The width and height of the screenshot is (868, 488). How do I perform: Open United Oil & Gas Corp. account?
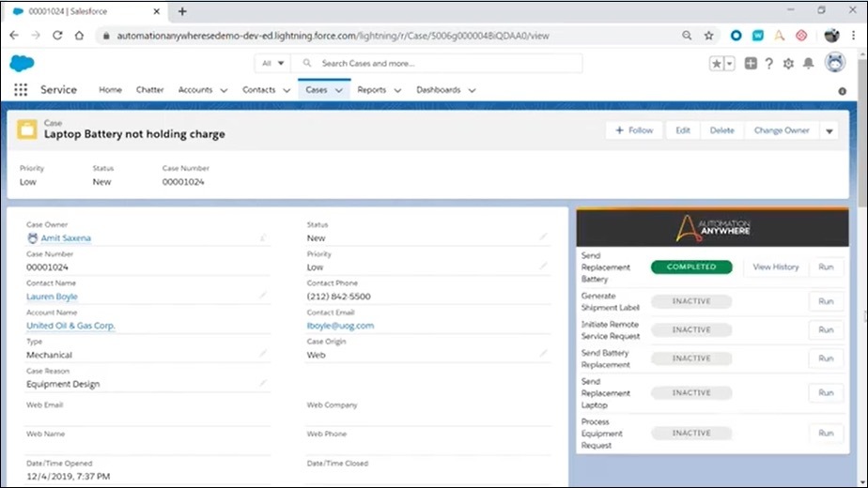tap(70, 326)
